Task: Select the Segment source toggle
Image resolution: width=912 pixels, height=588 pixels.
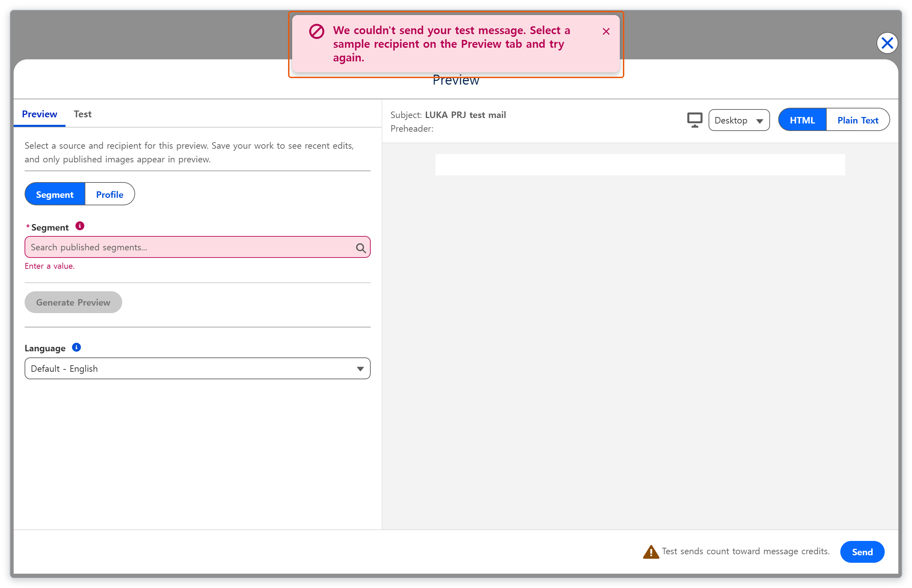Action: (55, 194)
